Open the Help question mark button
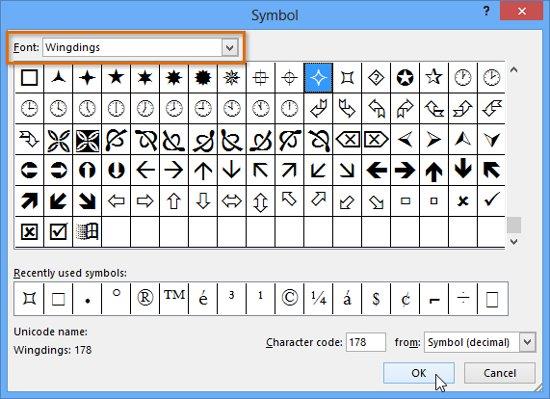550x399 pixels. click(x=486, y=11)
